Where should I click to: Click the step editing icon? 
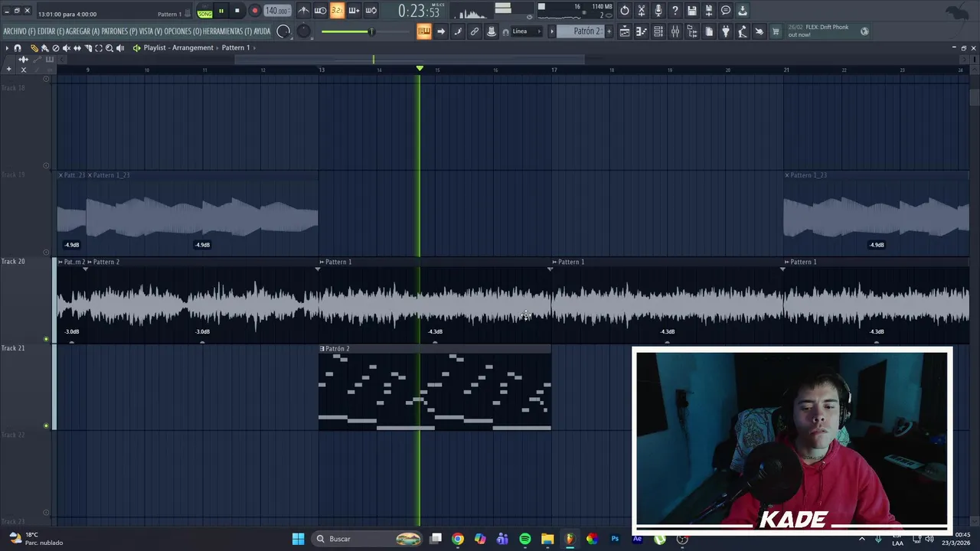(x=458, y=31)
